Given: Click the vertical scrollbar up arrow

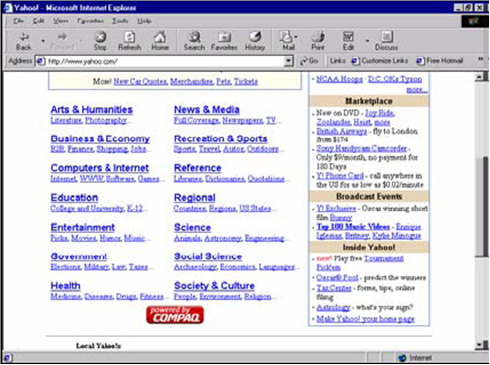Looking at the screenshot, I should click(x=480, y=77).
